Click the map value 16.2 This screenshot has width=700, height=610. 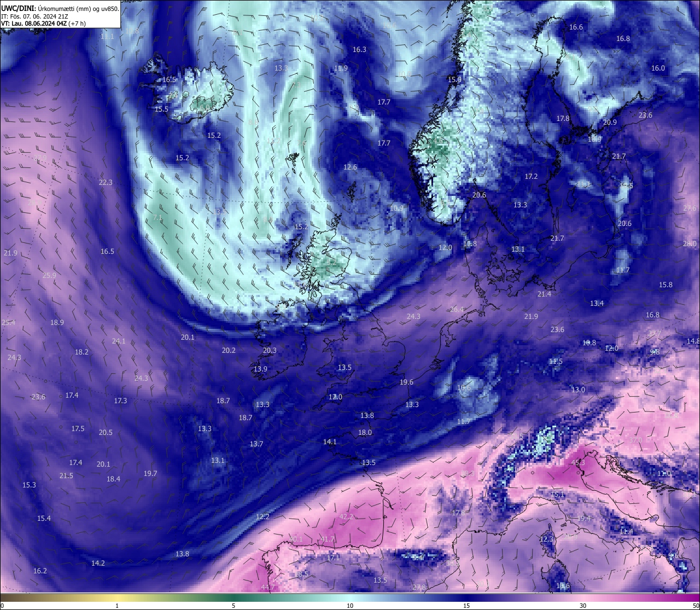point(40,571)
